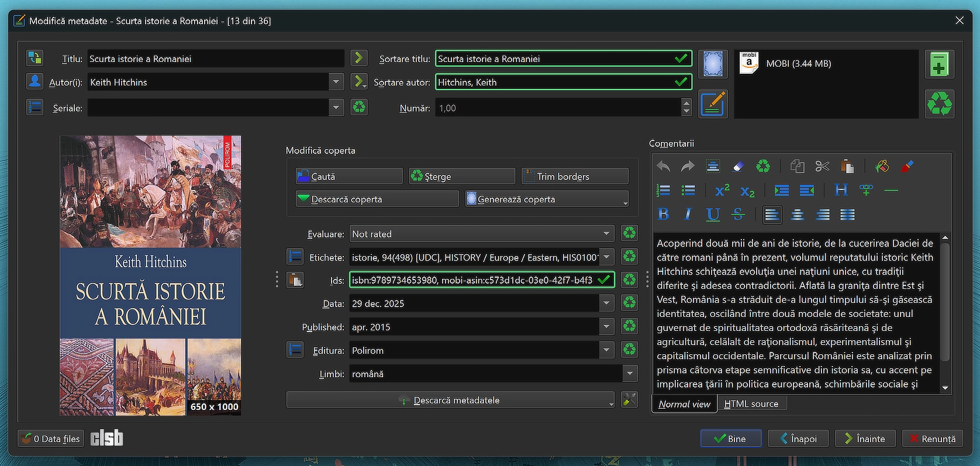
Task: Switch to the HTML source tab
Action: click(751, 404)
